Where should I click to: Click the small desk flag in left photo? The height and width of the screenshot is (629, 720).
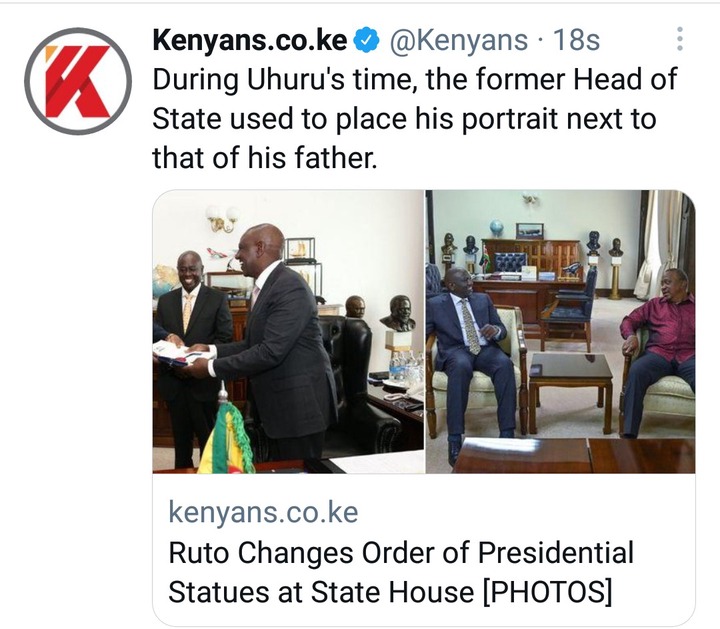click(x=226, y=436)
